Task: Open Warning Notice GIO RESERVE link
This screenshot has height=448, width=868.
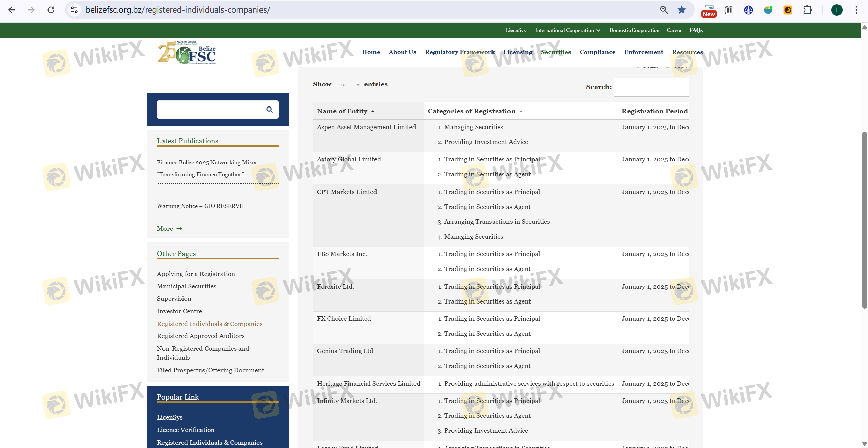Action: [200, 206]
